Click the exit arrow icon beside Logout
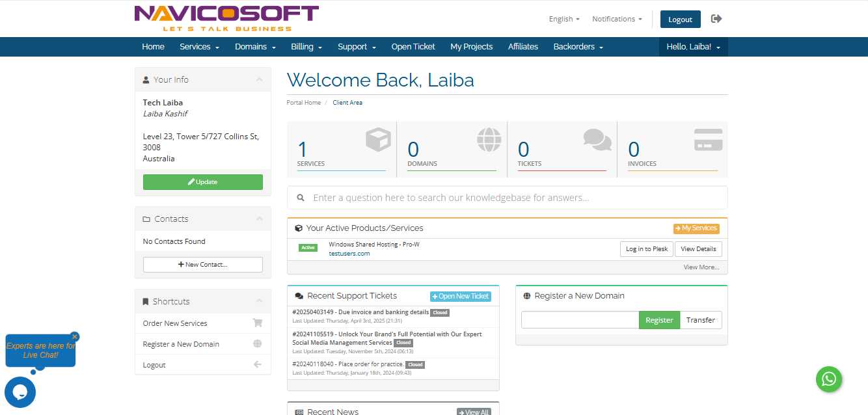 [716, 19]
